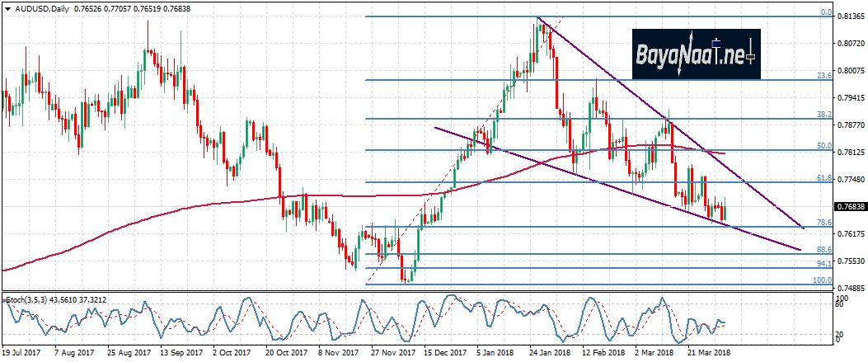Select the 19 Jul 2017 date label

pos(22,350)
